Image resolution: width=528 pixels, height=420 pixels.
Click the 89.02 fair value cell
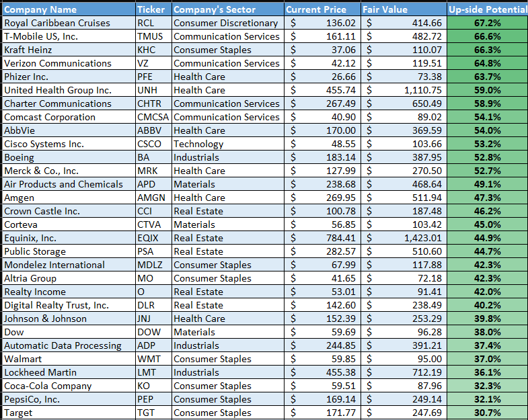[x=404, y=117]
